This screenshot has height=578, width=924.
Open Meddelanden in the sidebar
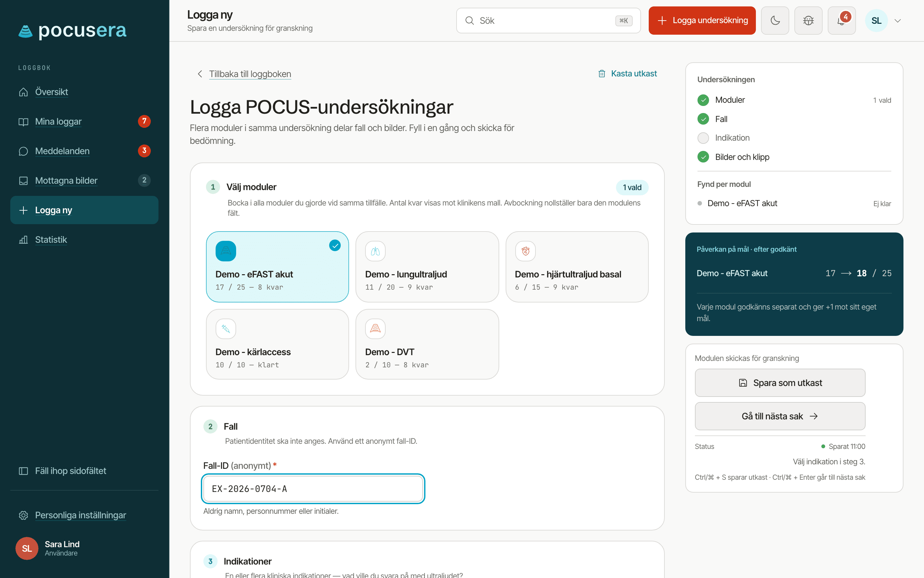tap(84, 151)
